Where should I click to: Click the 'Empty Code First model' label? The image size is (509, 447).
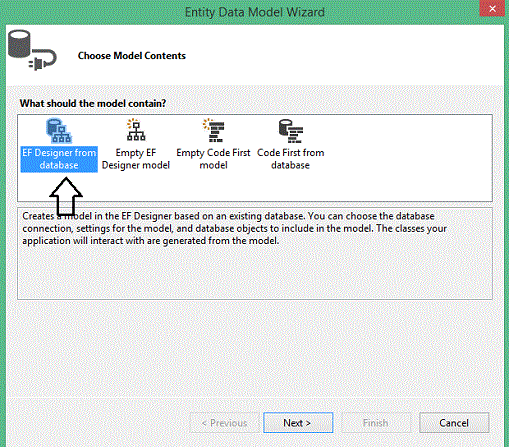pyautogui.click(x=213, y=159)
